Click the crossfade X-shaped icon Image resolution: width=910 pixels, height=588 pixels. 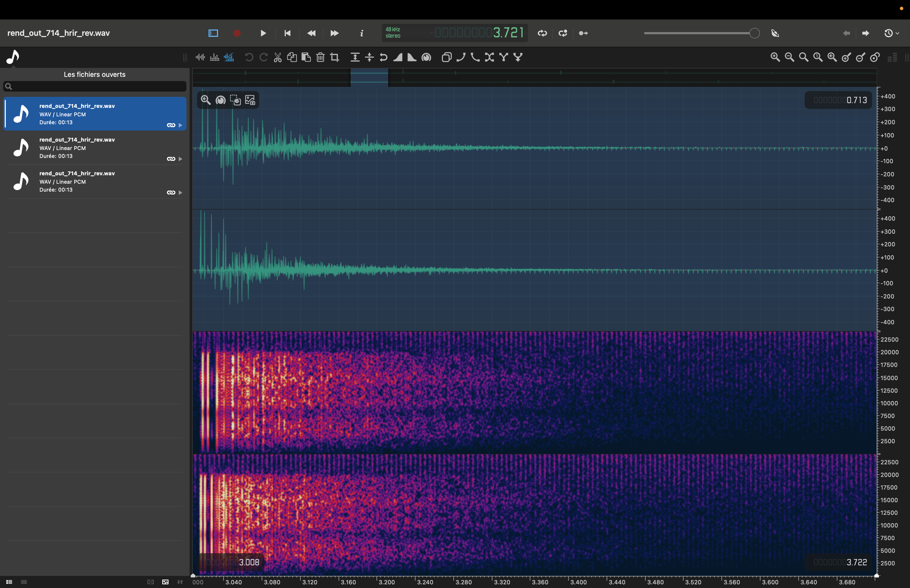(489, 58)
